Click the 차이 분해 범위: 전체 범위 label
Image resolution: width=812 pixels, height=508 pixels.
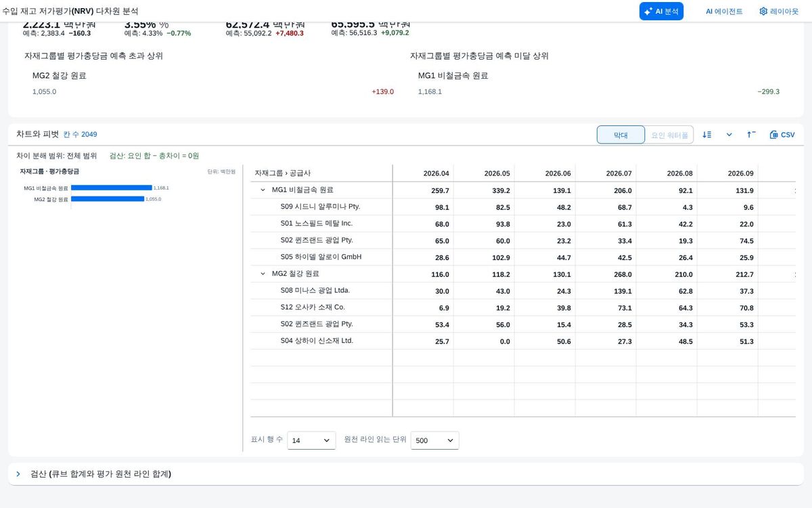coord(57,156)
